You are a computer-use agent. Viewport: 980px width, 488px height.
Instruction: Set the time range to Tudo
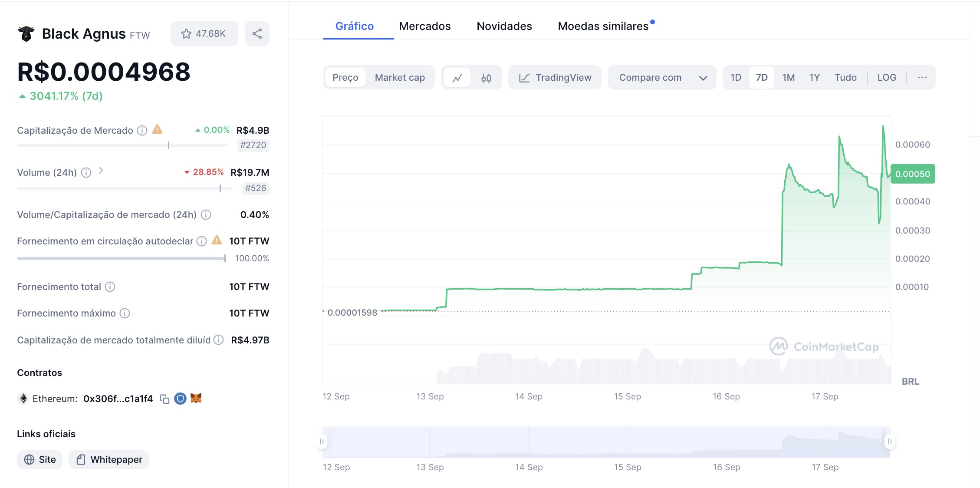845,78
